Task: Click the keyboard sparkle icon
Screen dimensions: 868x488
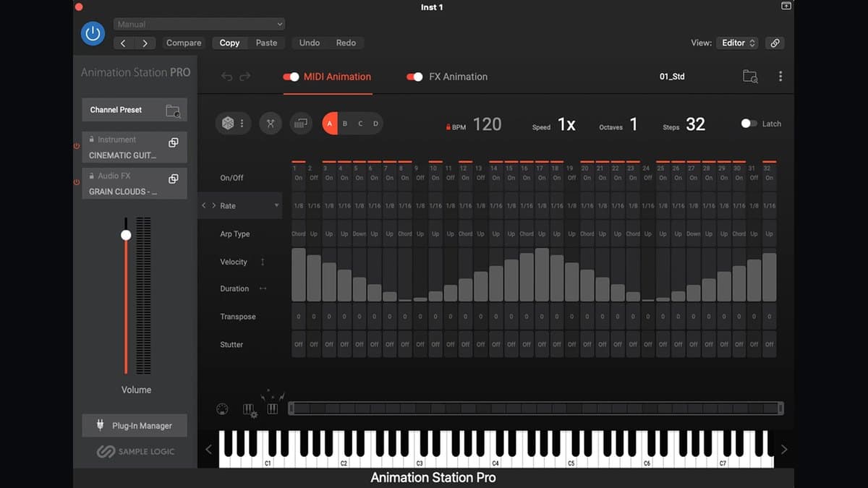Action: pyautogui.click(x=272, y=403)
